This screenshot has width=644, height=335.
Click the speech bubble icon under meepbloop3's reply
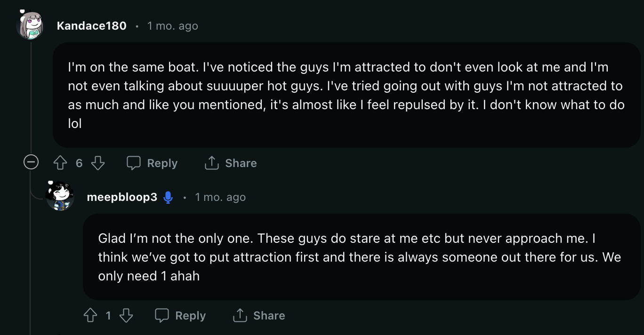click(162, 316)
